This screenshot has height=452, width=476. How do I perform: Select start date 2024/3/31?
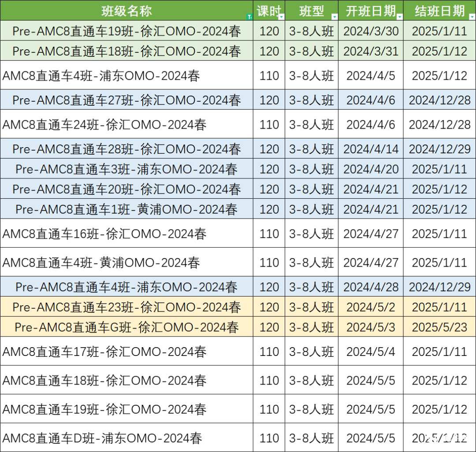click(371, 51)
